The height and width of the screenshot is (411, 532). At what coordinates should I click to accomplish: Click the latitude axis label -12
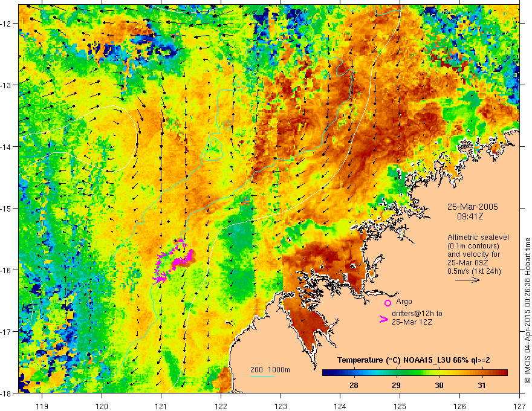coord(6,24)
